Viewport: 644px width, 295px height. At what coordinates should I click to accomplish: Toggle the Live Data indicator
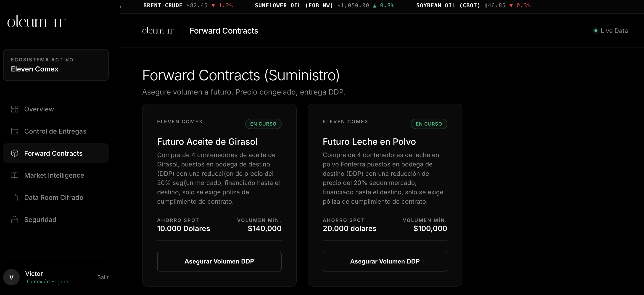611,31
